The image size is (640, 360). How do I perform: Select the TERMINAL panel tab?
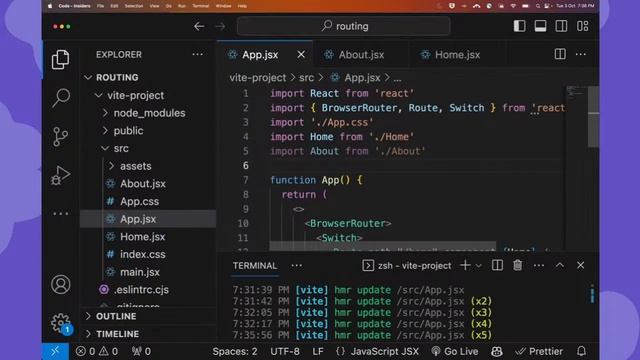pos(255,266)
